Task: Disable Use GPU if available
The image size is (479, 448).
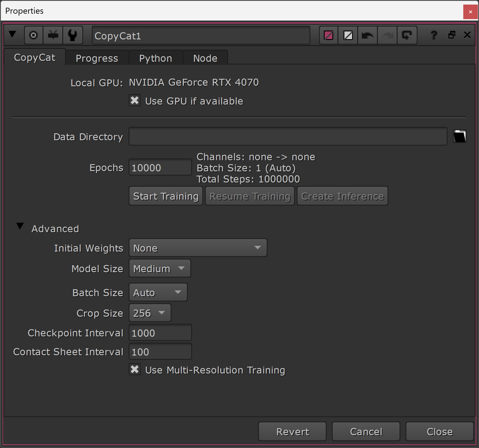Action: point(135,101)
